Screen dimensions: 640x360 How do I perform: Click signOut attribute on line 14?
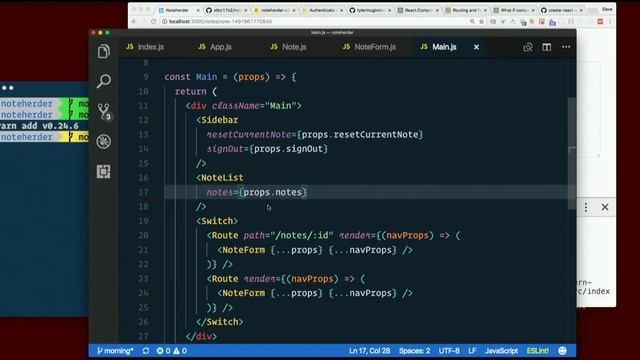click(x=225, y=149)
